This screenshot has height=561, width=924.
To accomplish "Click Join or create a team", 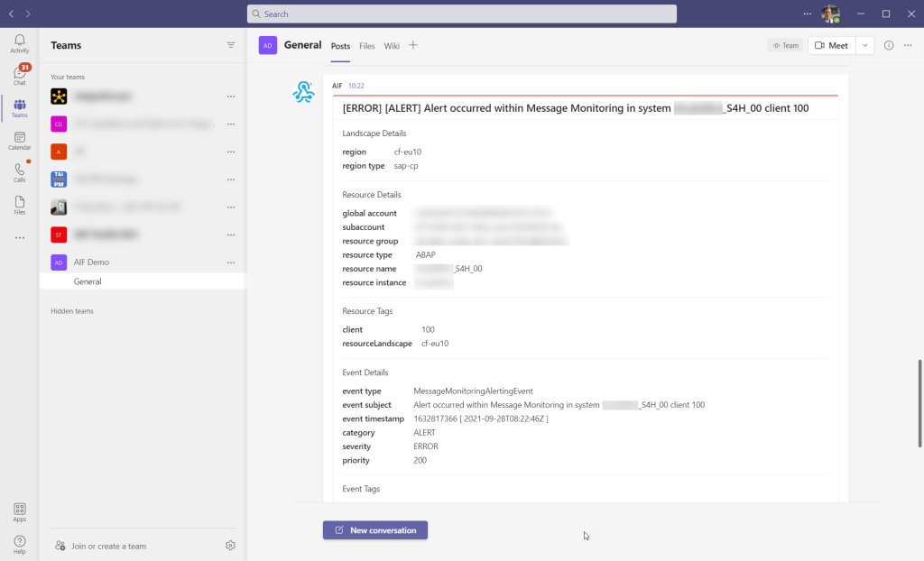I will (x=101, y=546).
